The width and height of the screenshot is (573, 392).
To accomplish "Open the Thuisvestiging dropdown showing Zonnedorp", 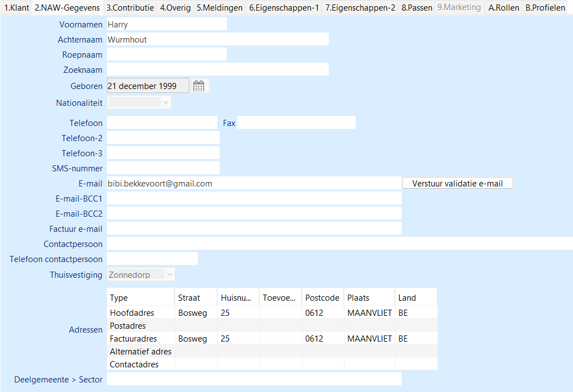I will pos(170,274).
